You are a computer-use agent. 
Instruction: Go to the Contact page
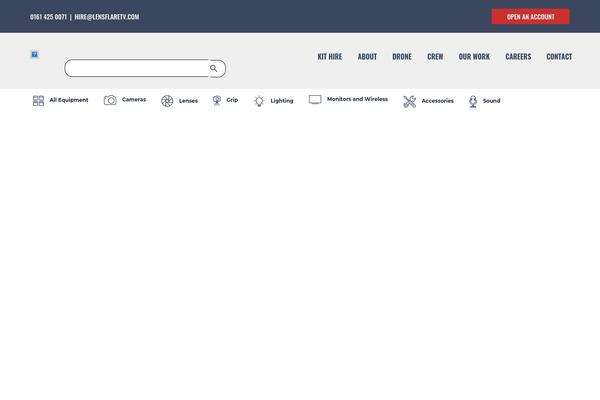(x=559, y=57)
